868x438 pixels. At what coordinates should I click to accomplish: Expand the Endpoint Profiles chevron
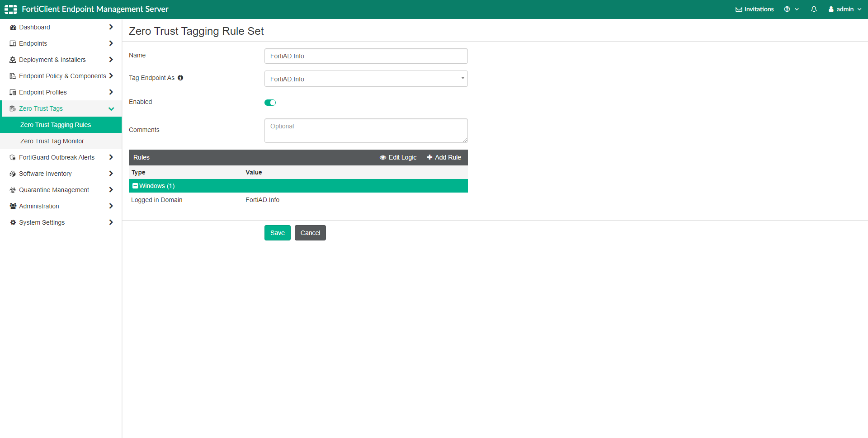111,92
